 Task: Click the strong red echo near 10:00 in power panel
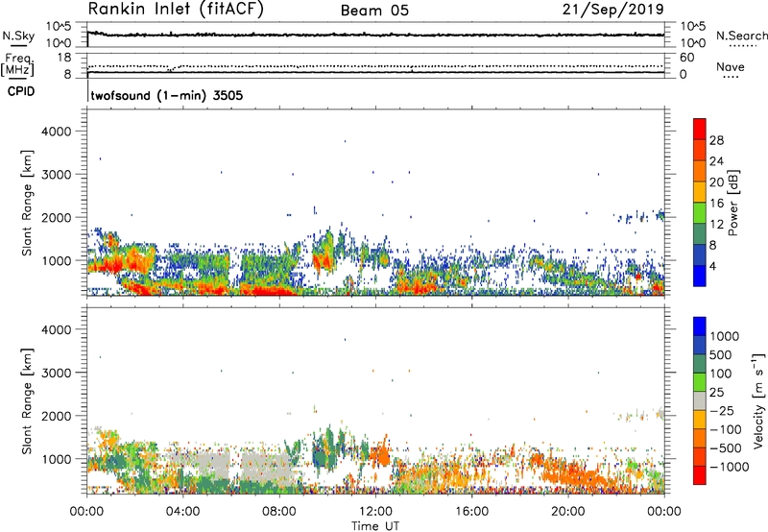[323, 260]
